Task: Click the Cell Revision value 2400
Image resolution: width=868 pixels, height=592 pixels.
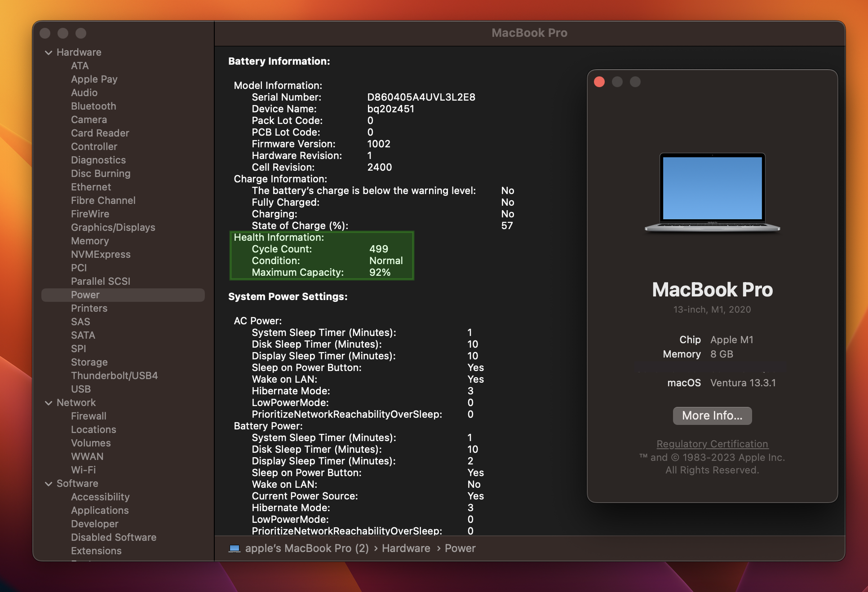Action: tap(379, 167)
